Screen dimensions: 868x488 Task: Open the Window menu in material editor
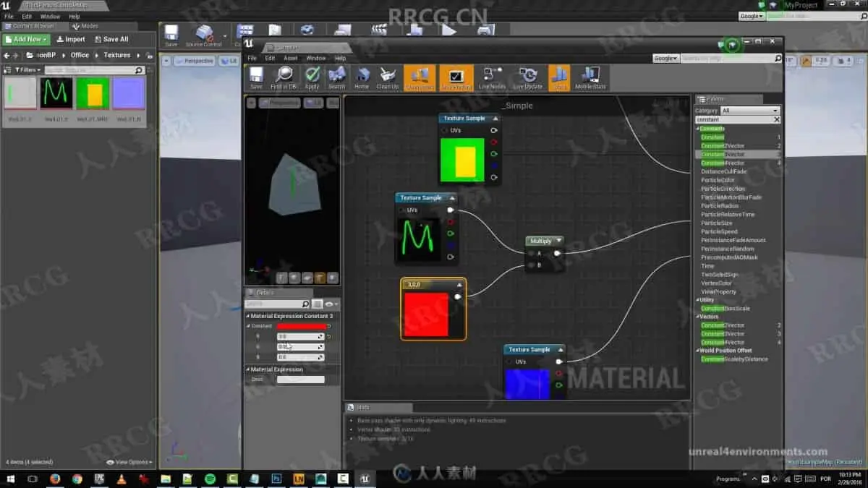click(316, 58)
